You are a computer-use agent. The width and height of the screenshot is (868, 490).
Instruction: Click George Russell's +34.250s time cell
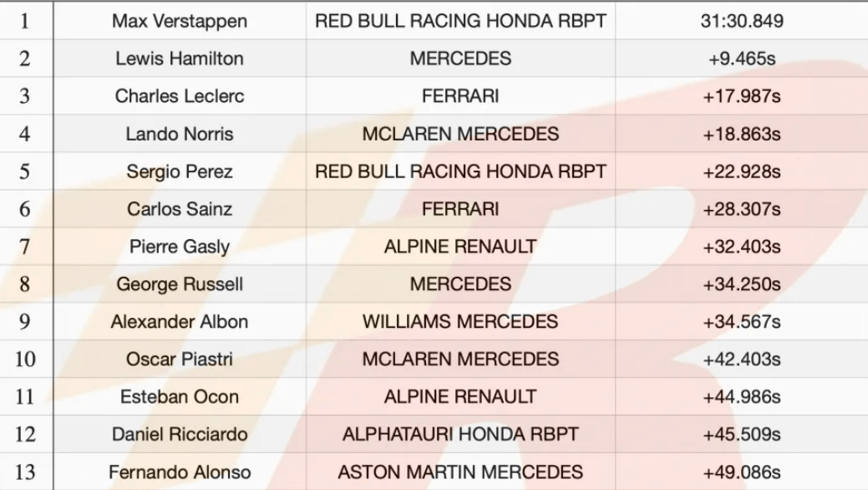coord(741,283)
